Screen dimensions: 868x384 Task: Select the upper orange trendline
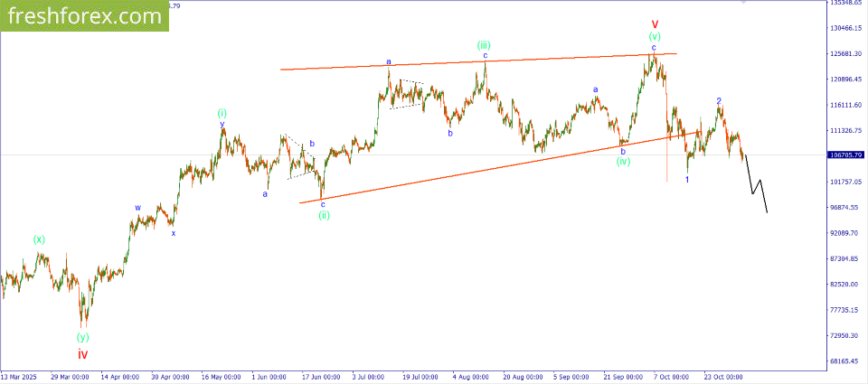pos(479,61)
